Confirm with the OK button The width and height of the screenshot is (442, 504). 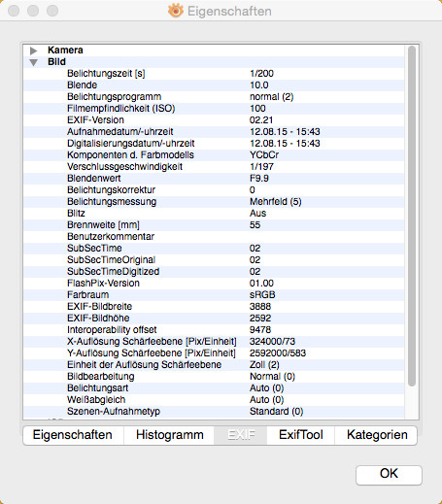[x=389, y=474]
